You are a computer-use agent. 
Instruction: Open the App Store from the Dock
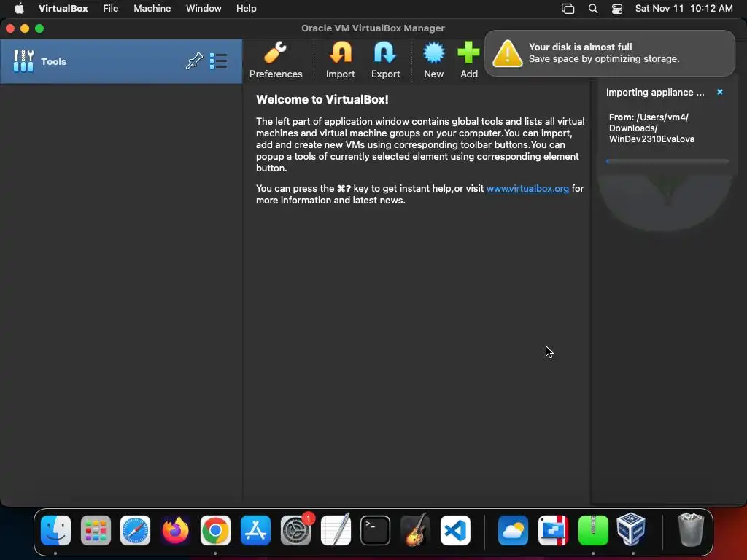pyautogui.click(x=255, y=530)
